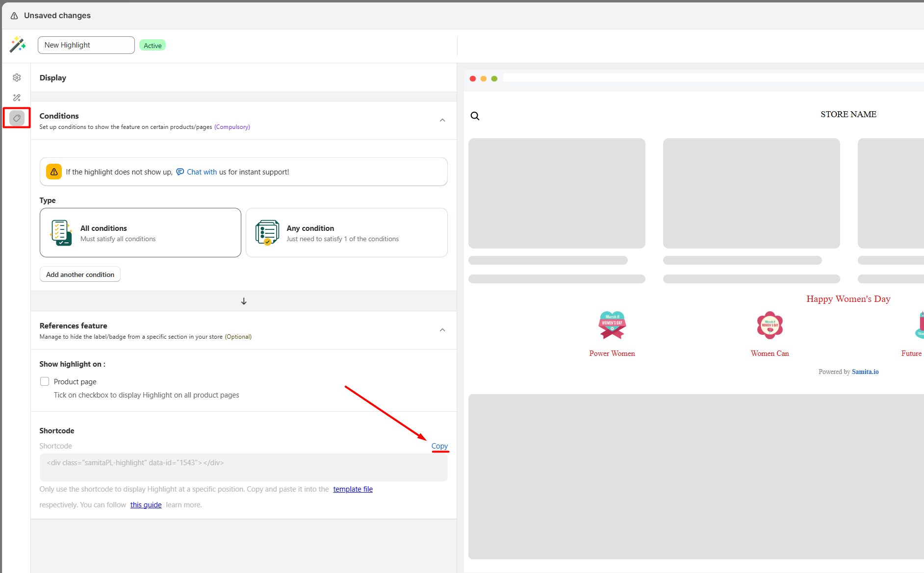Copy the shortcode
Image resolution: width=924 pixels, height=573 pixels.
click(x=439, y=446)
